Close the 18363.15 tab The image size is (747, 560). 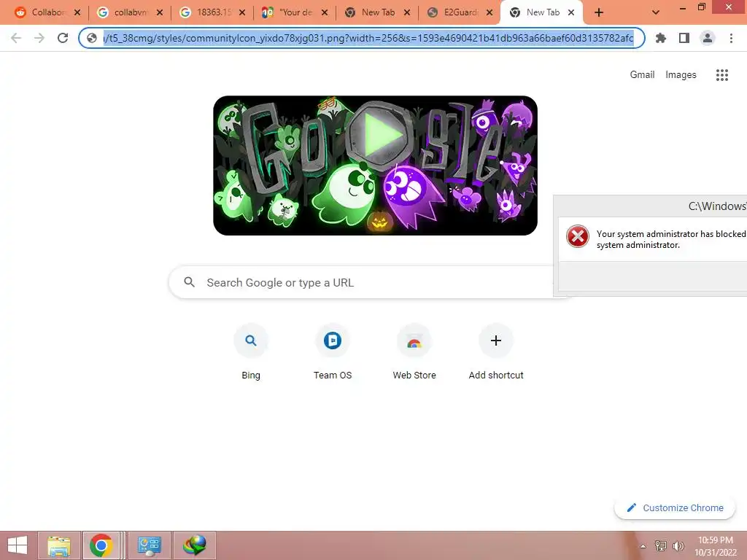[242, 12]
